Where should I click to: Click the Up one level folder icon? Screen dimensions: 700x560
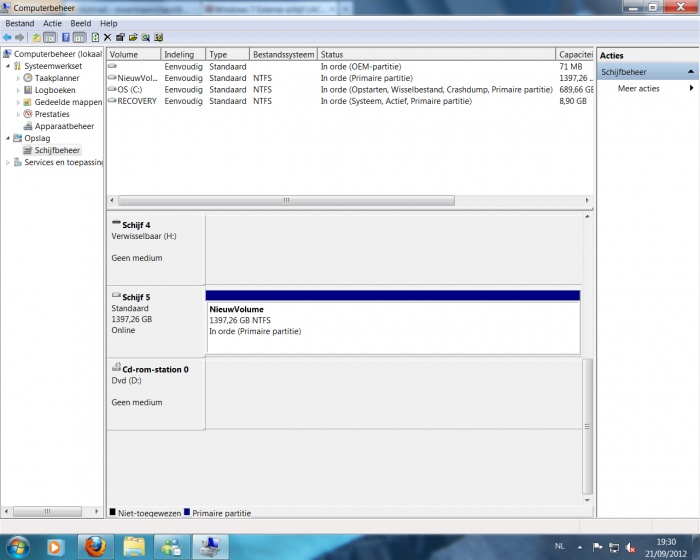37,38
